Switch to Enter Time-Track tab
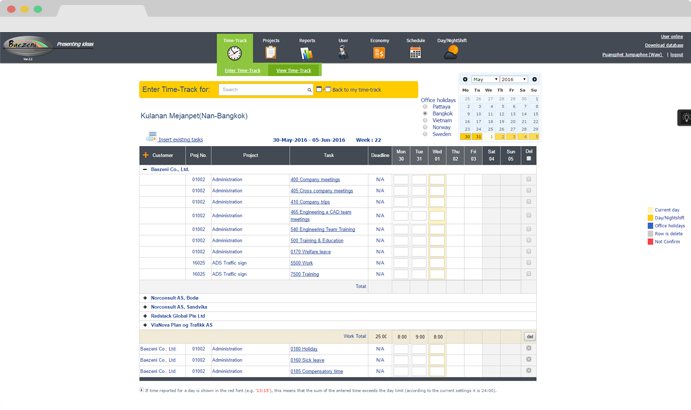 [242, 71]
